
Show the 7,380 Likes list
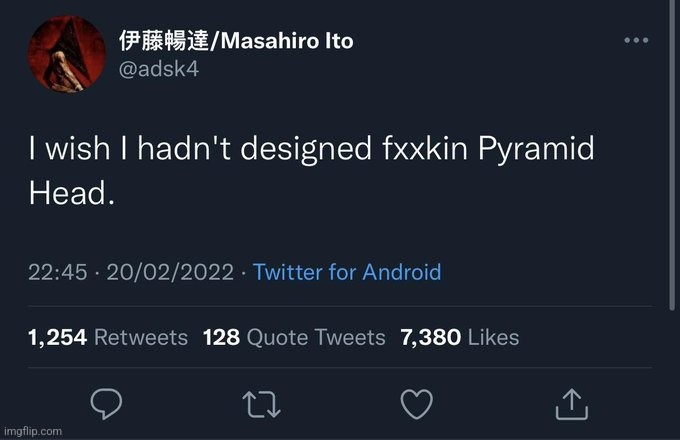click(459, 338)
